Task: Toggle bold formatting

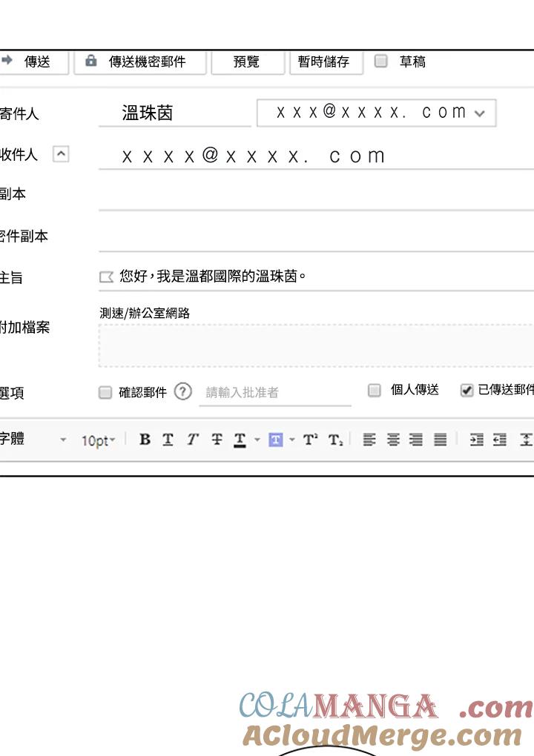Action: 145,440
